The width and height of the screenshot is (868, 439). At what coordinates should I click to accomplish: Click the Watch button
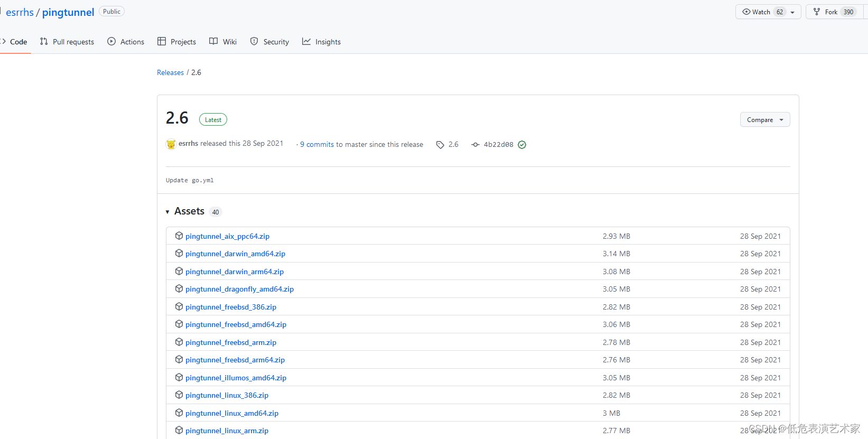tap(768, 12)
